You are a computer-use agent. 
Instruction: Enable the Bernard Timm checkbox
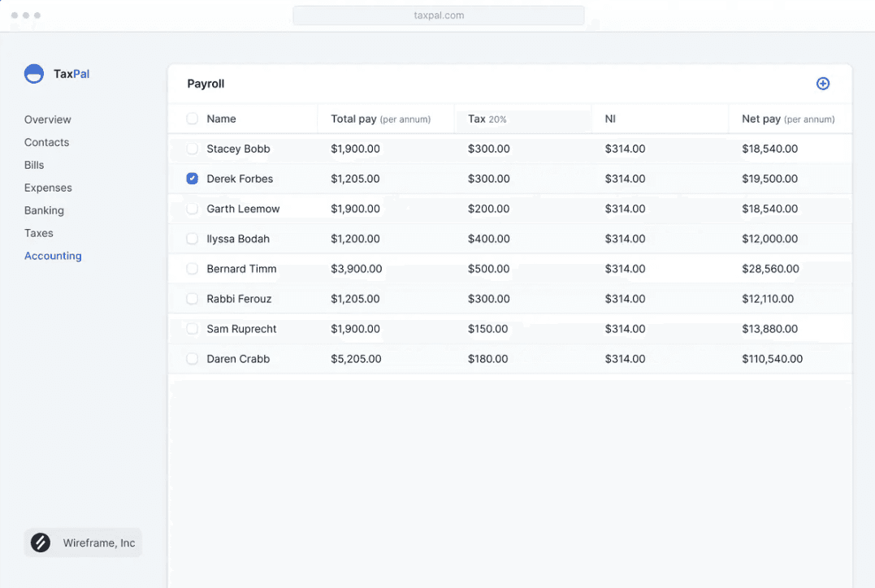coord(193,269)
